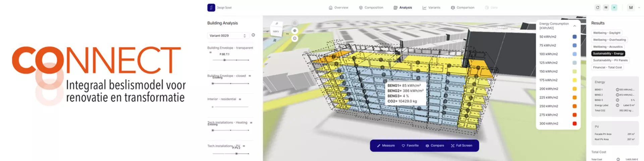Viewport: 644px width, 161px height.
Task: Open the Overview tab
Action: [338, 7]
